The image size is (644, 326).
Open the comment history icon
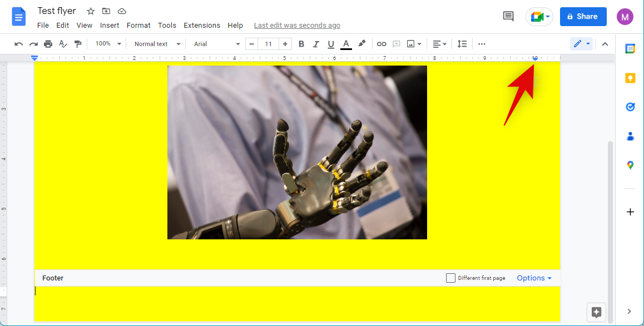point(508,17)
